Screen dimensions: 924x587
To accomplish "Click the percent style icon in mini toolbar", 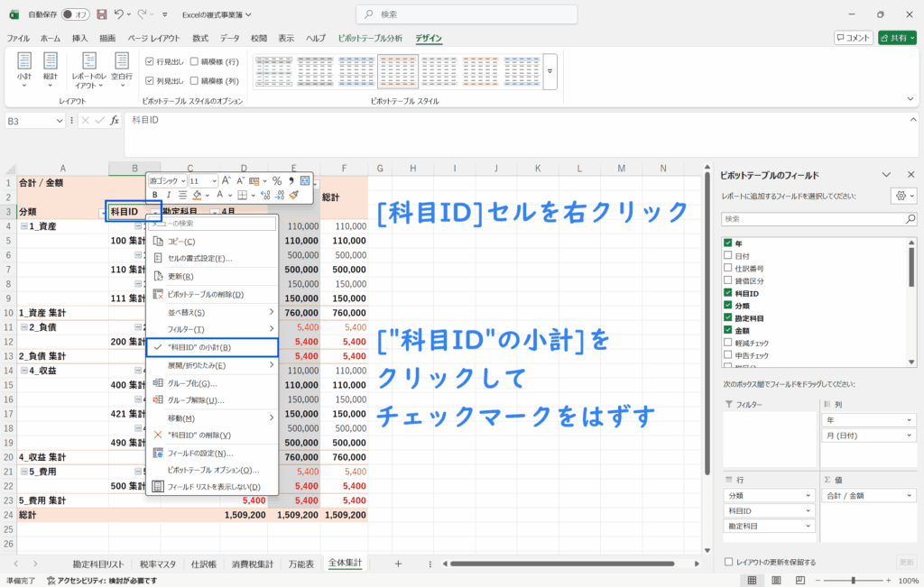I will click(x=277, y=180).
